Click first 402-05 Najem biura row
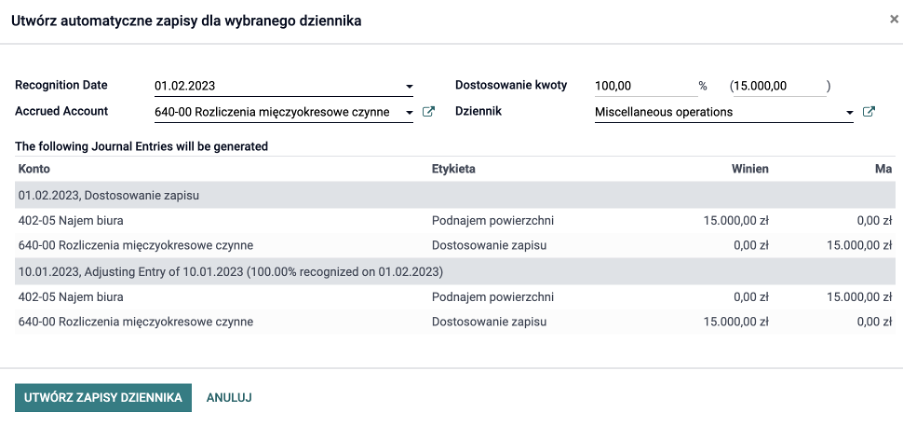 [x=455, y=220]
